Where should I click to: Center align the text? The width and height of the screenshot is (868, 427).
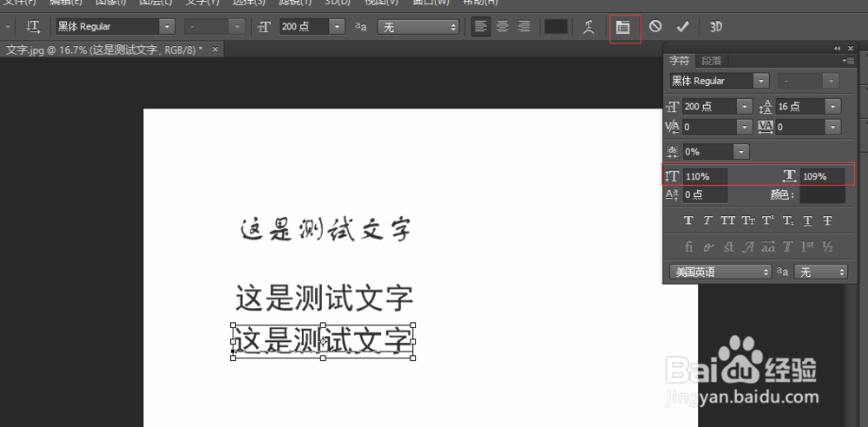pos(503,27)
